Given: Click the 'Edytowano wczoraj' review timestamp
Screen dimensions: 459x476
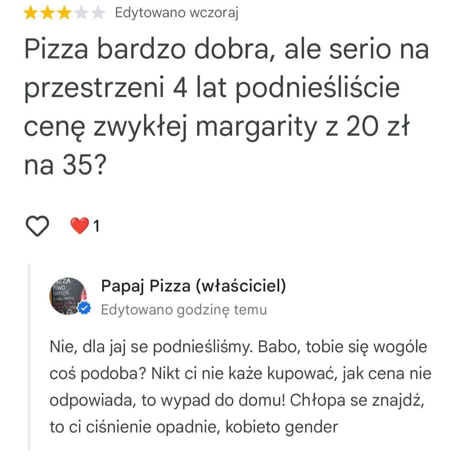Looking at the screenshot, I should click(176, 13).
